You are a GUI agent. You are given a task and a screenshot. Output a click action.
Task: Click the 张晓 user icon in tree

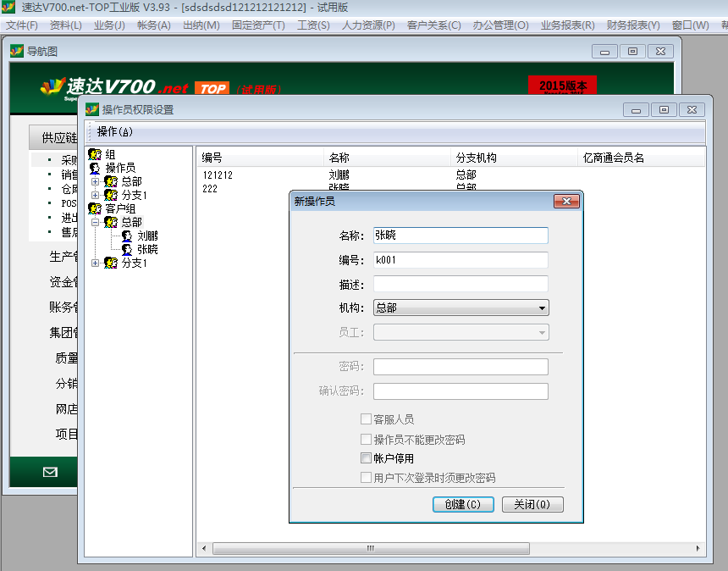(x=127, y=249)
